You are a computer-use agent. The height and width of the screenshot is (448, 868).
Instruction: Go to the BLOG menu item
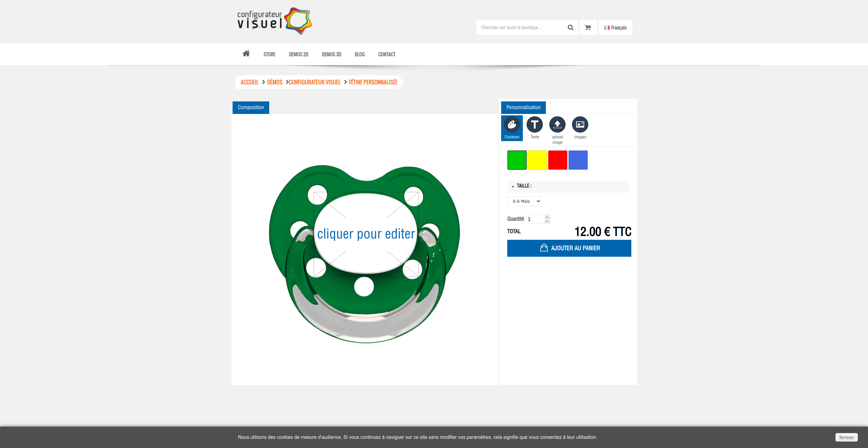click(x=359, y=54)
